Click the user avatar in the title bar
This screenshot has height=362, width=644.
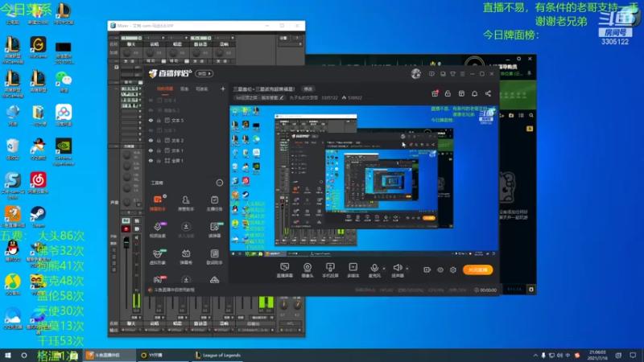(415, 74)
